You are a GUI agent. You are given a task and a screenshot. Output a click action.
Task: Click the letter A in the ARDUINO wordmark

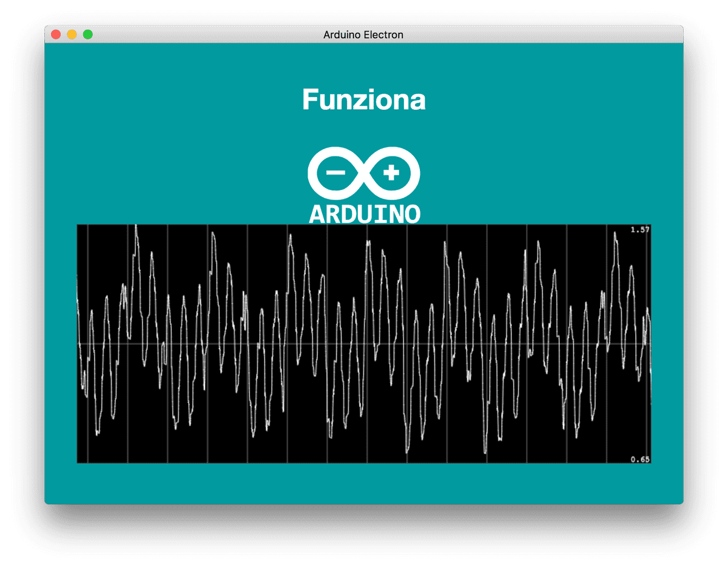(317, 214)
